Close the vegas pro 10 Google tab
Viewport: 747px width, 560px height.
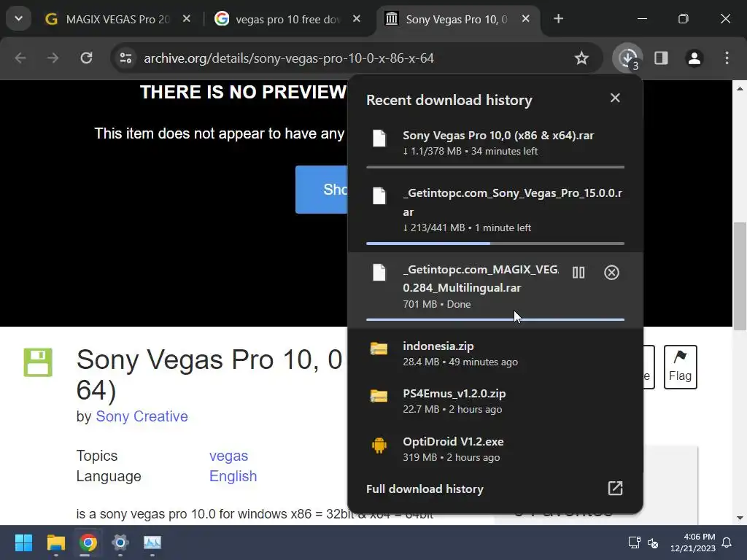point(356,19)
